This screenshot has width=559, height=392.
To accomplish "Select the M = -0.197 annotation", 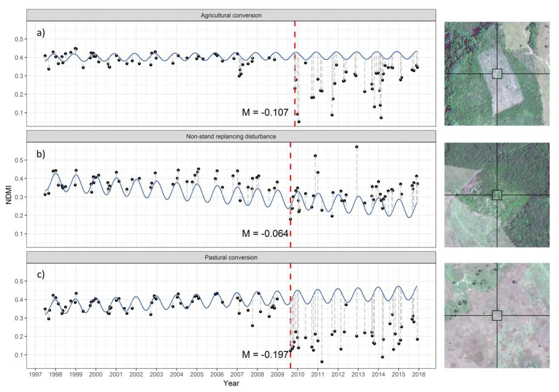I will 265,354.
